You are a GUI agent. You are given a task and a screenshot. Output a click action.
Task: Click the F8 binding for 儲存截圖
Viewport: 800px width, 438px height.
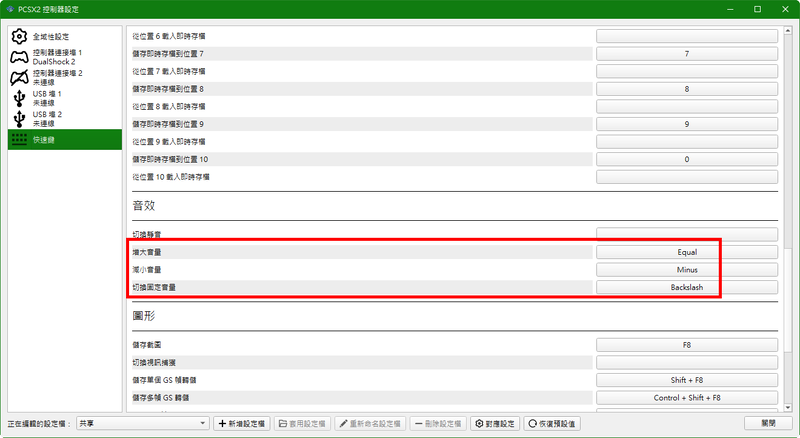tap(687, 345)
